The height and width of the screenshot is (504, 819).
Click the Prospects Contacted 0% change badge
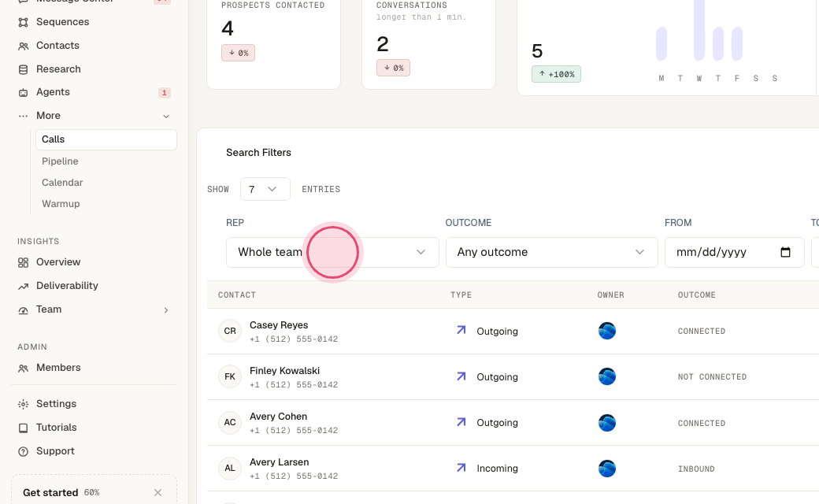[238, 53]
